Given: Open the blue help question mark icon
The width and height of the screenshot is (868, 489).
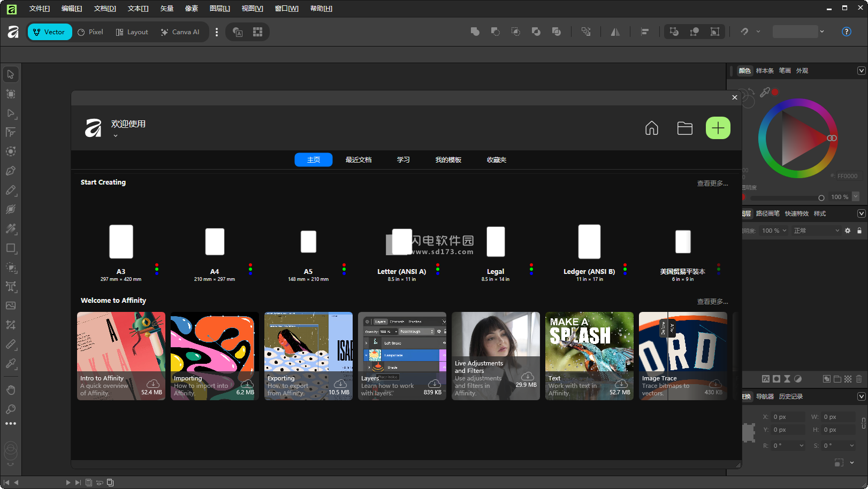Looking at the screenshot, I should pyautogui.click(x=846, y=32).
